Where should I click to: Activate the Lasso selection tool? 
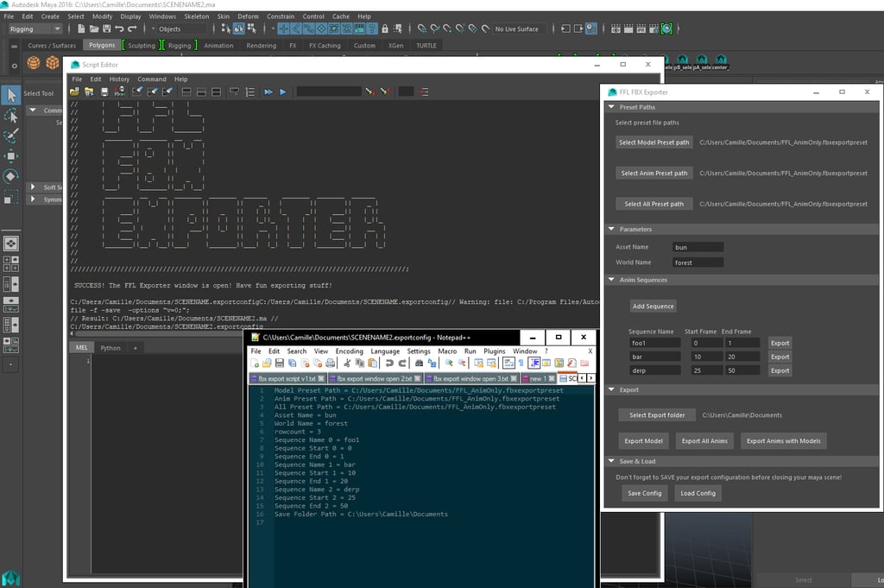[x=11, y=116]
